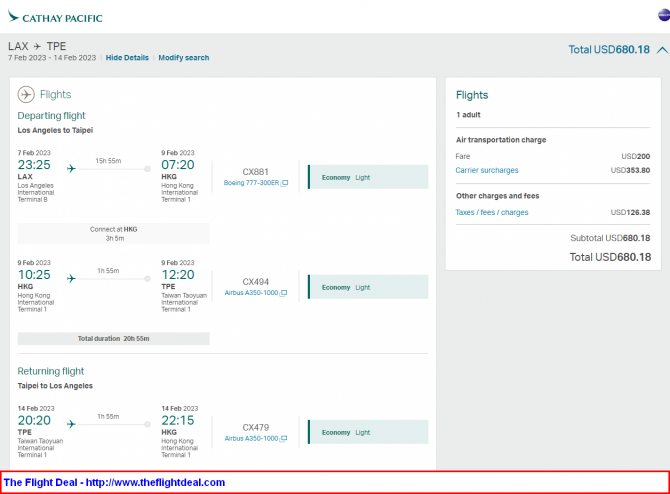
Task: Click the Connect at HKG 3h 5m bar
Action: pyautogui.click(x=114, y=233)
